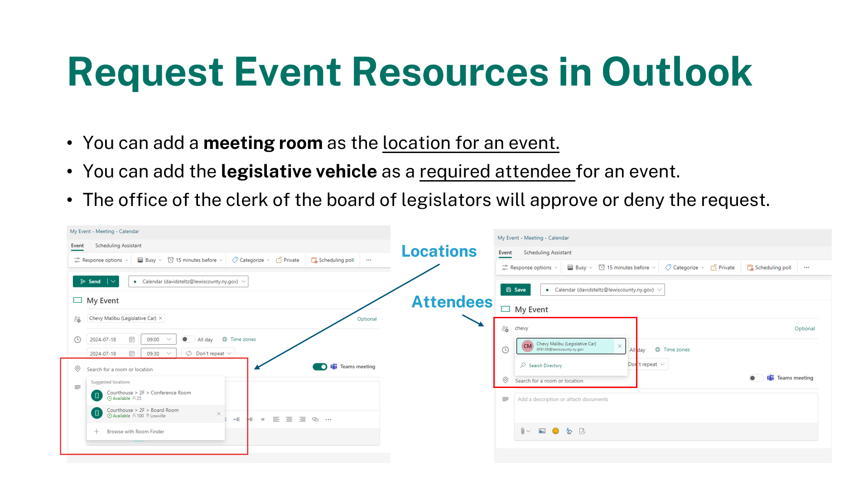868x488 pixels.
Task: Open 15 minutes before reminder, Save window
Action: (627, 268)
